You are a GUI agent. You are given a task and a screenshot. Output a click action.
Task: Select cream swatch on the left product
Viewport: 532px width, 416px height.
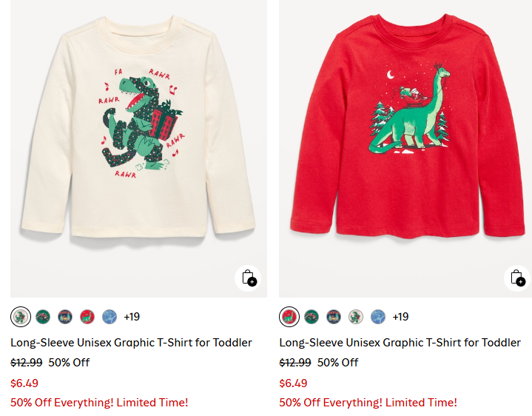(x=21, y=317)
